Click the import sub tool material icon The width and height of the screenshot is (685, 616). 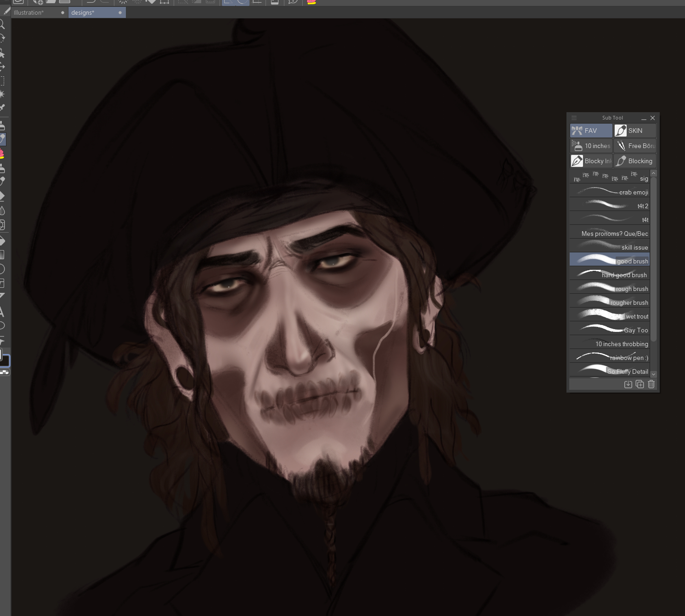628,384
